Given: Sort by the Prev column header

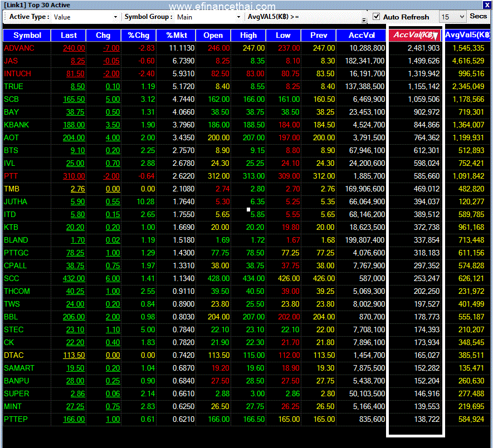Looking at the screenshot, I should [x=319, y=35].
